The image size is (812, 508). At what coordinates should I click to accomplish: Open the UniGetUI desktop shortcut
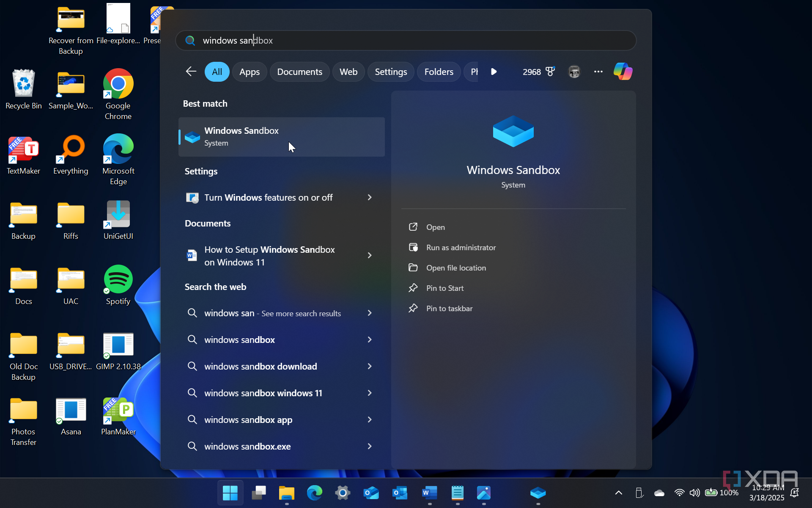tap(118, 220)
